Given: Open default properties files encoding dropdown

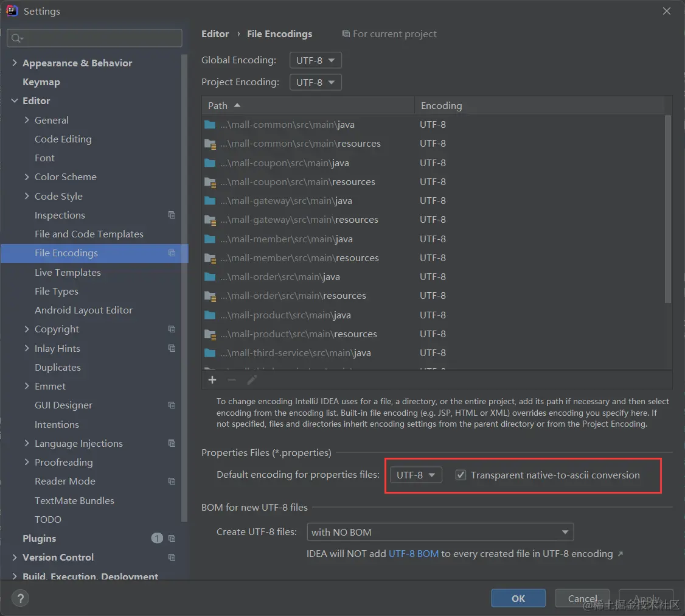Looking at the screenshot, I should tap(416, 475).
